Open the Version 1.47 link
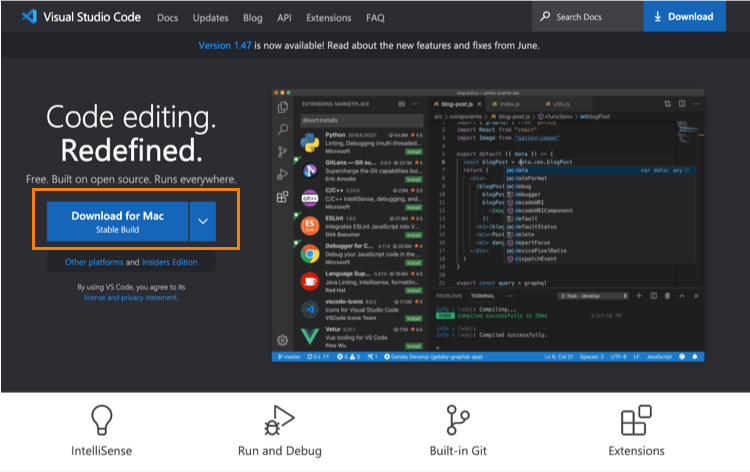Image resolution: width=750 pixels, height=472 pixels. coord(225,45)
